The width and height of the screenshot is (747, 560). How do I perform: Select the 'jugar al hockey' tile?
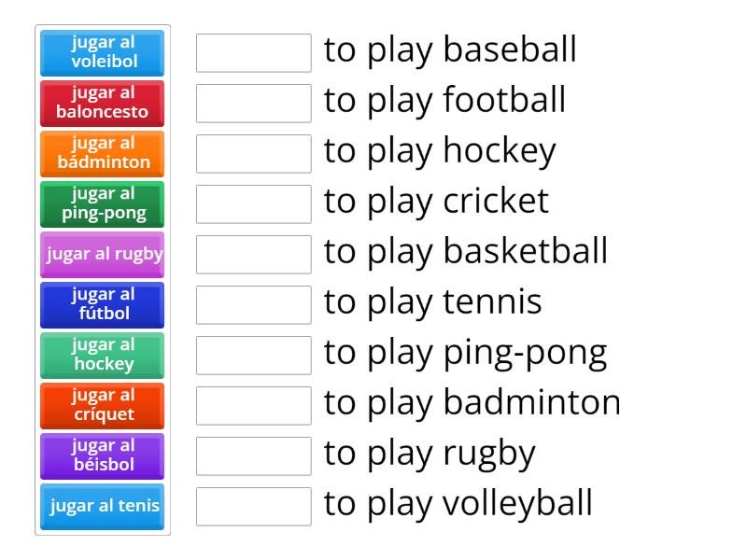tap(102, 356)
